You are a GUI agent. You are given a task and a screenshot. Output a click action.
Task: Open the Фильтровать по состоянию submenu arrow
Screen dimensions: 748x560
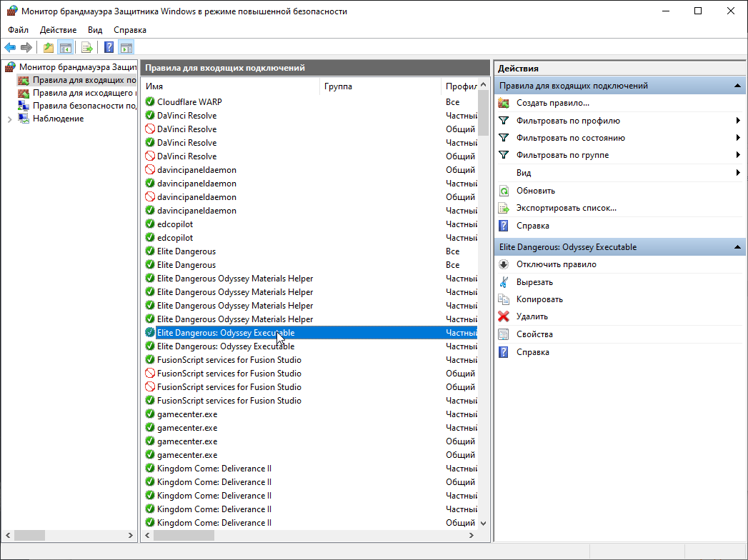point(738,138)
